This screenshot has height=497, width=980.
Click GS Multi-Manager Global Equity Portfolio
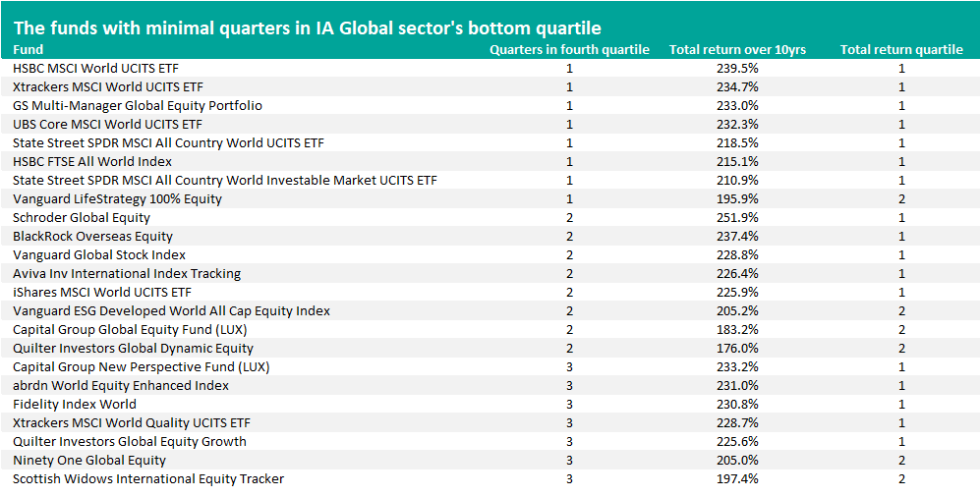(x=138, y=106)
